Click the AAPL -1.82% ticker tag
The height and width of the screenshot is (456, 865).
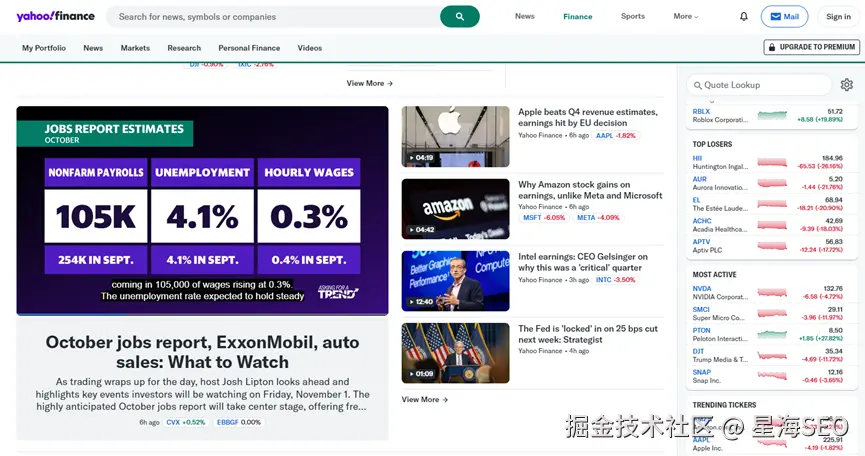[x=616, y=136]
